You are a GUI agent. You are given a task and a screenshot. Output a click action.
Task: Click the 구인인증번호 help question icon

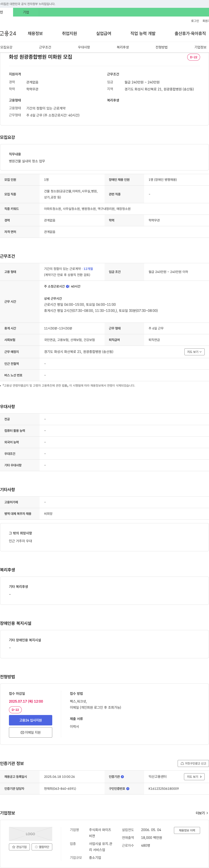(x=128, y=788)
